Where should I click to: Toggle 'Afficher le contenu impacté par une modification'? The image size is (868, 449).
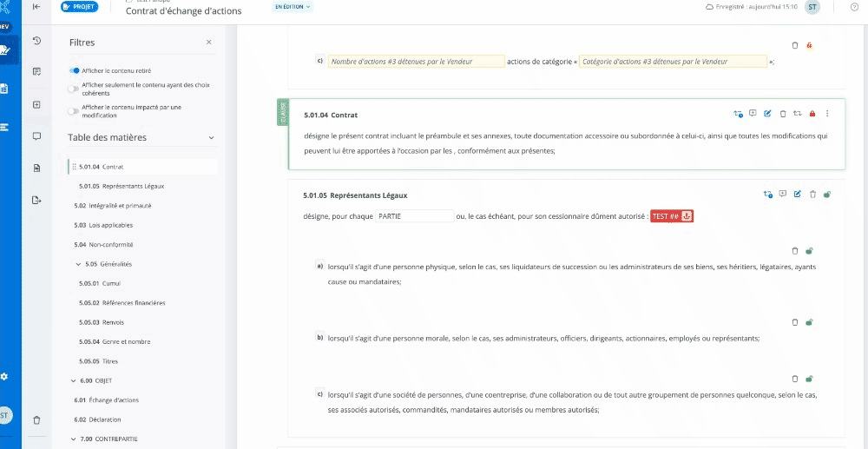[74, 110]
